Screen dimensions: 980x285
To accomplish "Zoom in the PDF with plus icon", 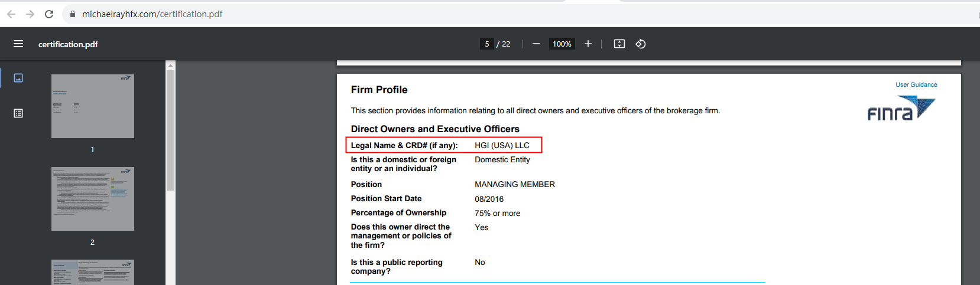I will (x=588, y=44).
